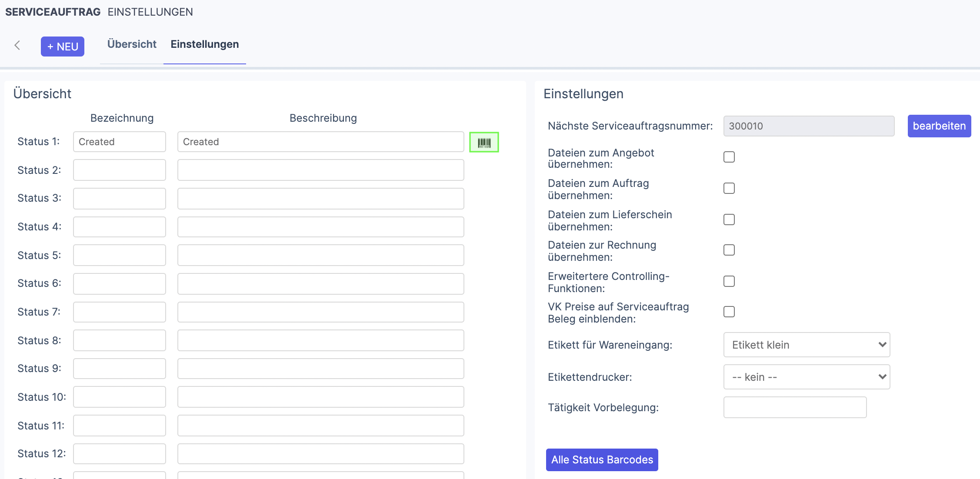Toggle Dateien zum Auftrag übernehmen checkbox
The height and width of the screenshot is (479, 980).
(729, 188)
